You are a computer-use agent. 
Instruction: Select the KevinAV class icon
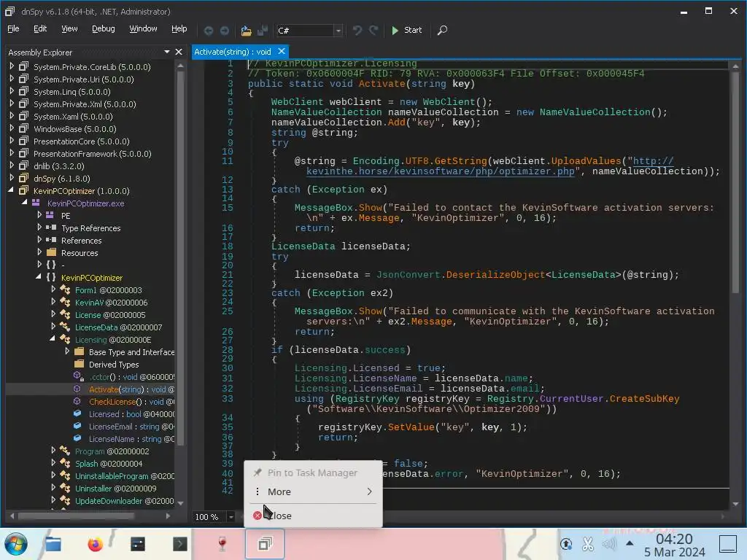pyautogui.click(x=65, y=302)
